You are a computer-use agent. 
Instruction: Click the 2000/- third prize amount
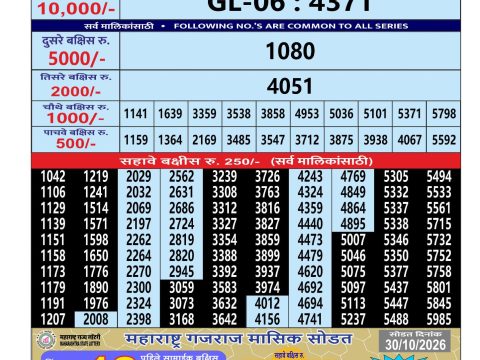point(76,91)
